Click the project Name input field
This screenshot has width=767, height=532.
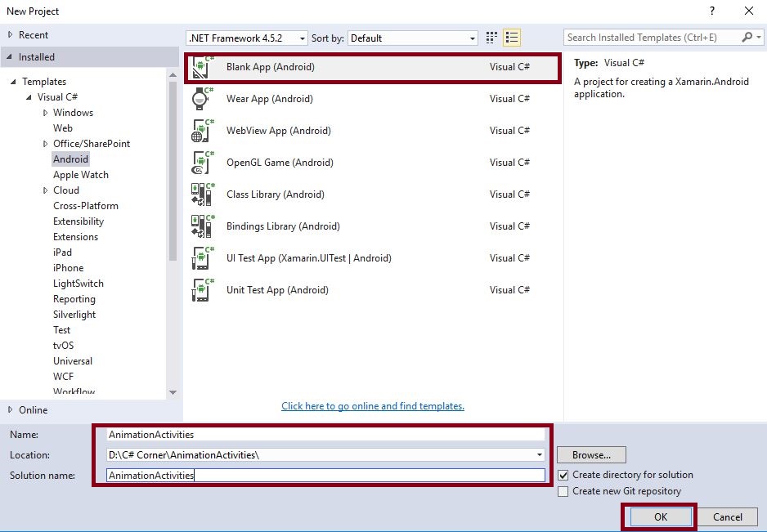click(x=325, y=434)
